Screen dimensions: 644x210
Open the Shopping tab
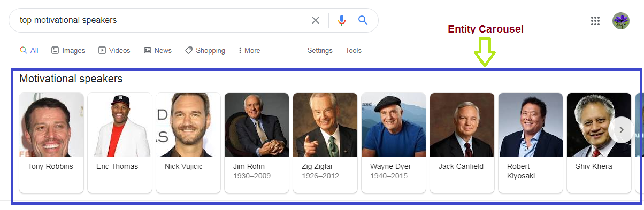(x=205, y=50)
